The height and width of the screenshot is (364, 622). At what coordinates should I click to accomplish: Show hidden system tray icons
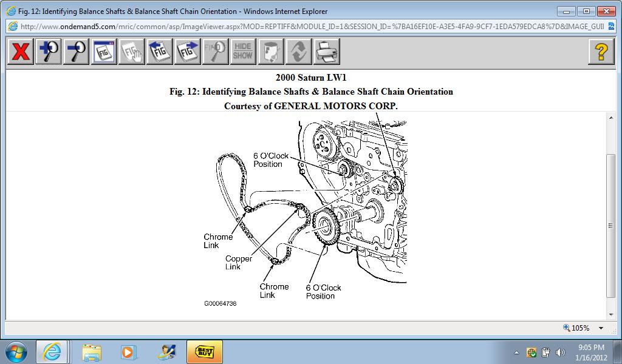click(516, 352)
